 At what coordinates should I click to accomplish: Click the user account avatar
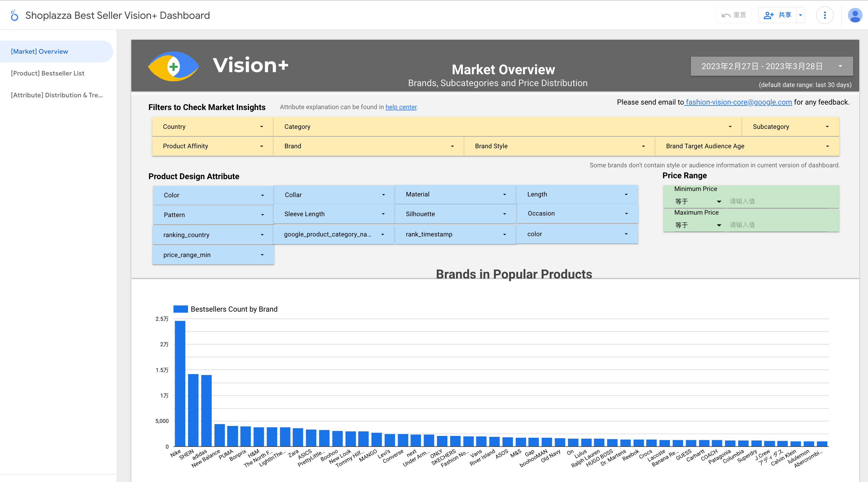coord(855,15)
